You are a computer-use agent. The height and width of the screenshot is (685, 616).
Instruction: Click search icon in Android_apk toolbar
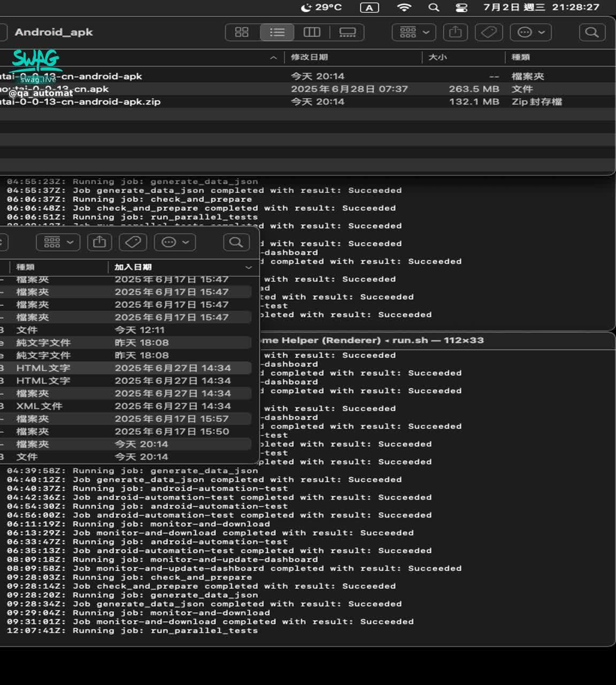(x=592, y=32)
